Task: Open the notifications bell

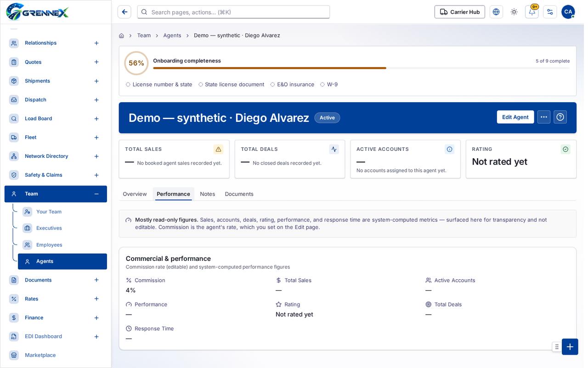Action: pos(532,12)
